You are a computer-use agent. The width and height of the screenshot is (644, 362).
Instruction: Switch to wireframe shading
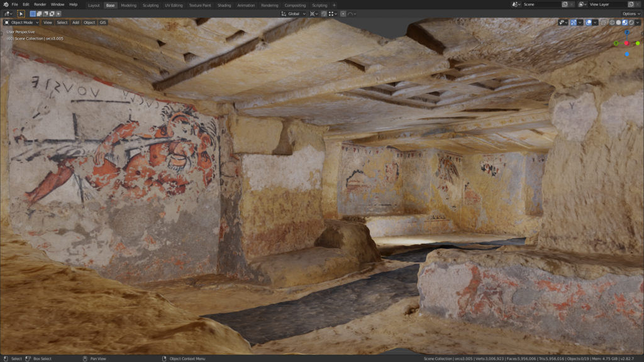[x=612, y=23]
